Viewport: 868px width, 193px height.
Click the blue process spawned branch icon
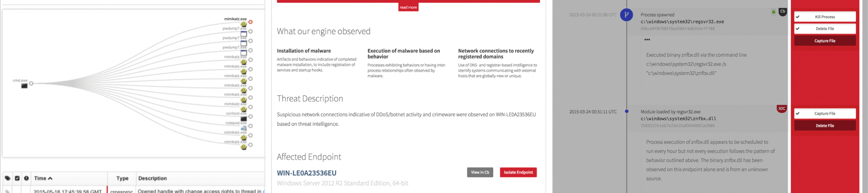[x=626, y=15]
